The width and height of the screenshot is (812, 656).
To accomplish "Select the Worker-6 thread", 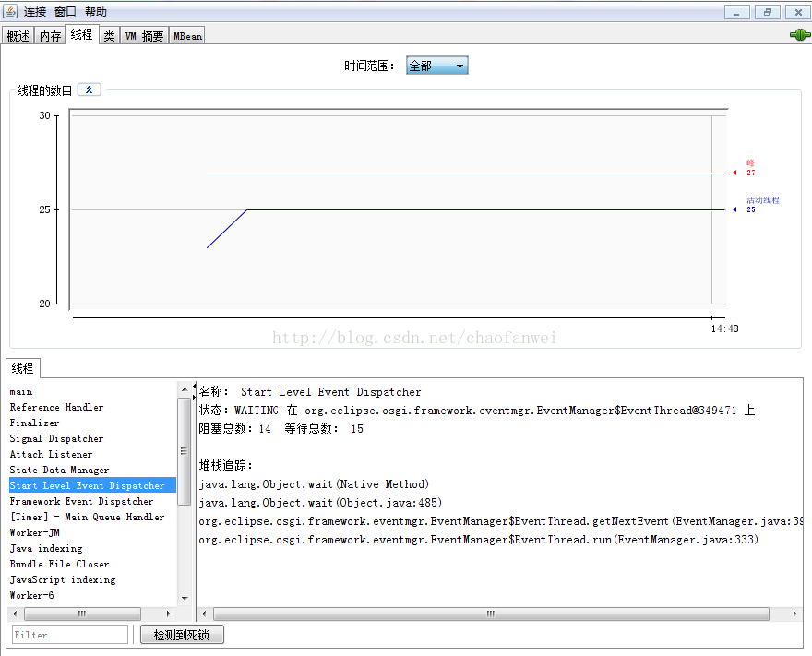I will coord(92,595).
